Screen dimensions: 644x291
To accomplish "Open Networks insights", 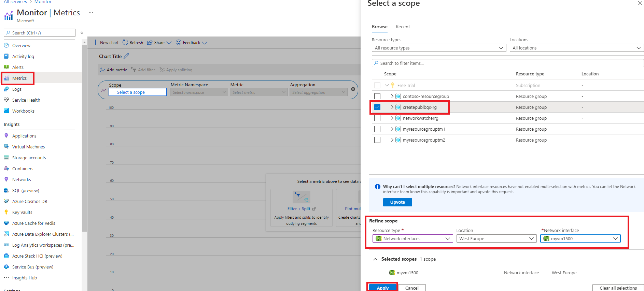I will click(22, 179).
